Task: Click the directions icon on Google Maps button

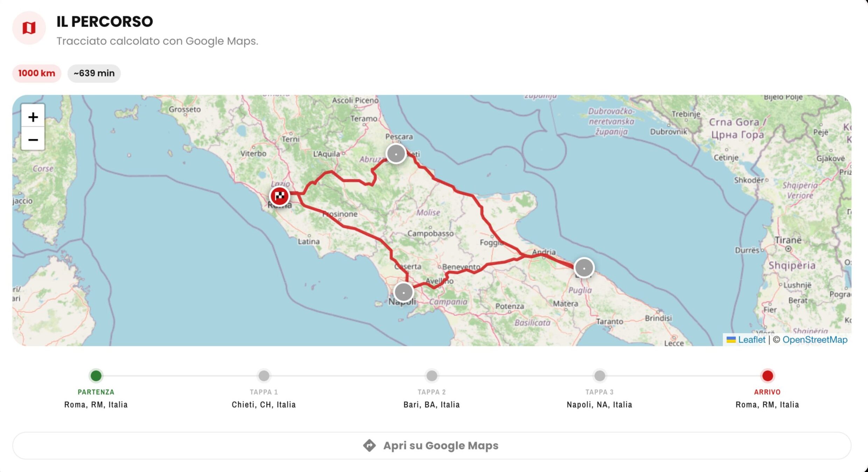Action: (x=369, y=445)
